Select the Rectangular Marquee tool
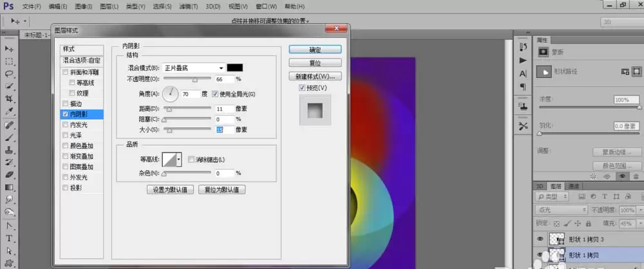This screenshot has width=644, height=269. pos(9,62)
